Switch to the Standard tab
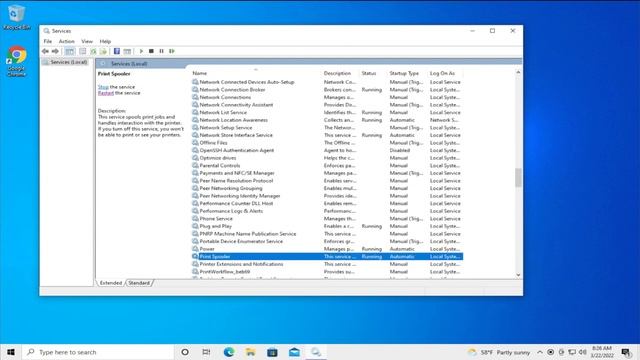Image resolution: width=640 pixels, height=360 pixels. 139,283
